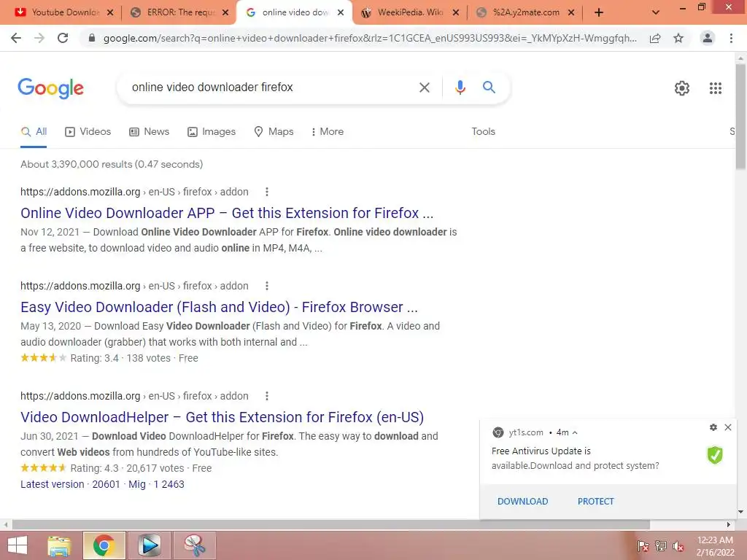Bookmark this page with the star icon
The width and height of the screenshot is (747, 560).
tap(678, 38)
